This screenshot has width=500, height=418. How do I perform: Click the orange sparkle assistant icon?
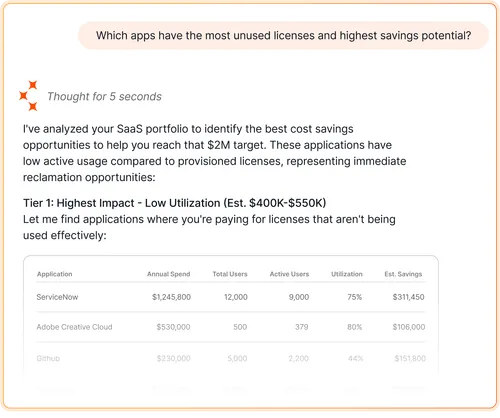pos(29,96)
